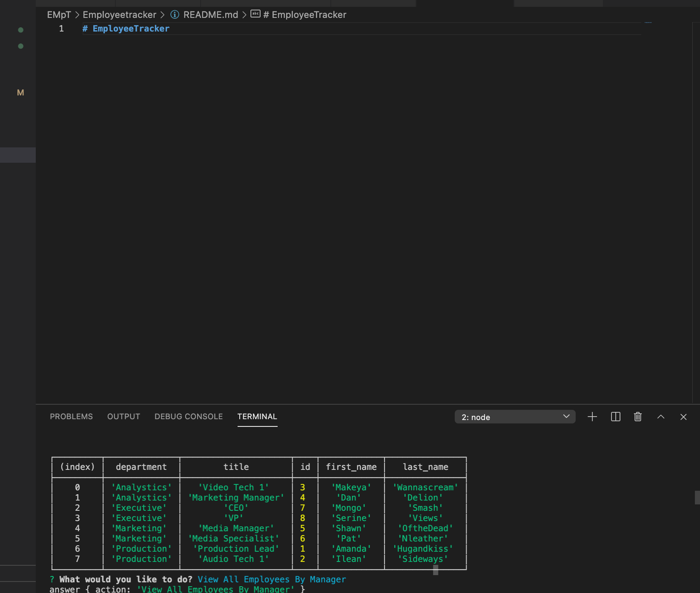This screenshot has width=700, height=593.
Task: Click the 'Media Specialist' title cell
Action: pyautogui.click(x=234, y=538)
